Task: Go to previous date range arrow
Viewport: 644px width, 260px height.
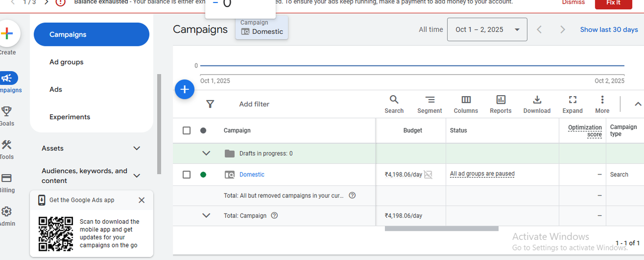Action: 539,30
